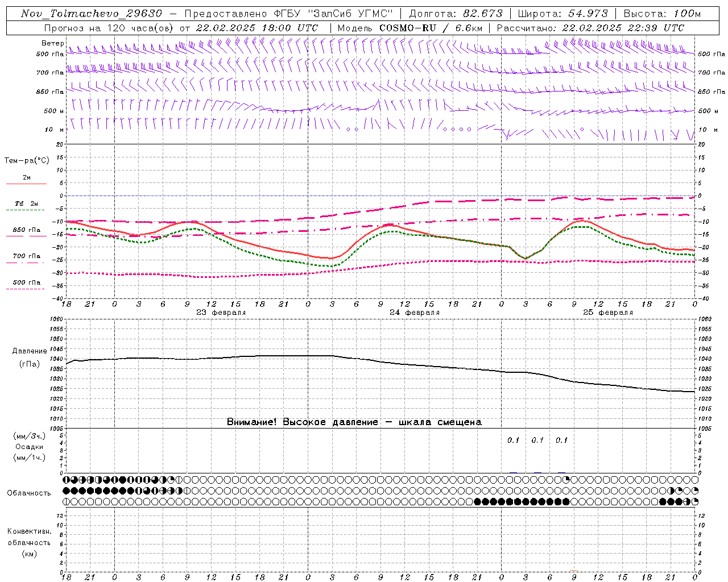Click the warning Внимание! Высокое давление — шкала смещена
This screenshot has height=582, width=728.
point(354,422)
